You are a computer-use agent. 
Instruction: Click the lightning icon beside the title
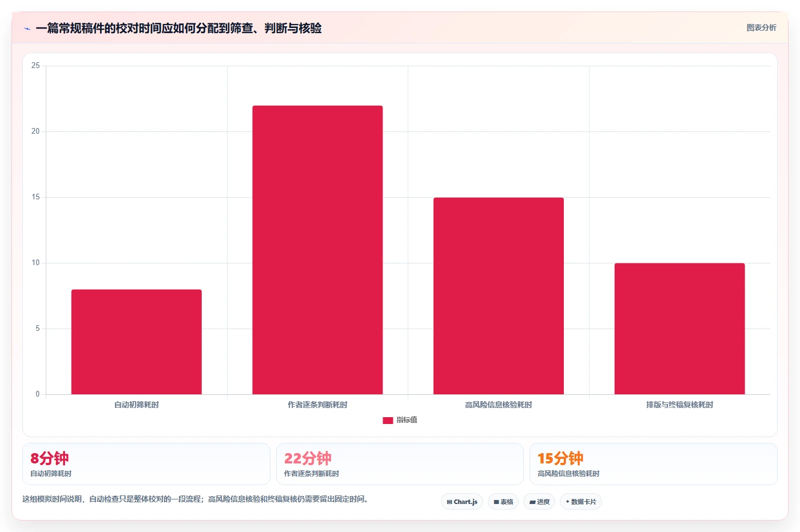tap(27, 29)
